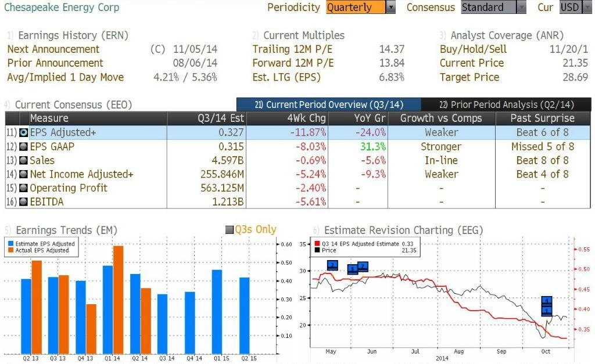Open the lower October event marker
The width and height of the screenshot is (595, 364).
[x=546, y=311]
